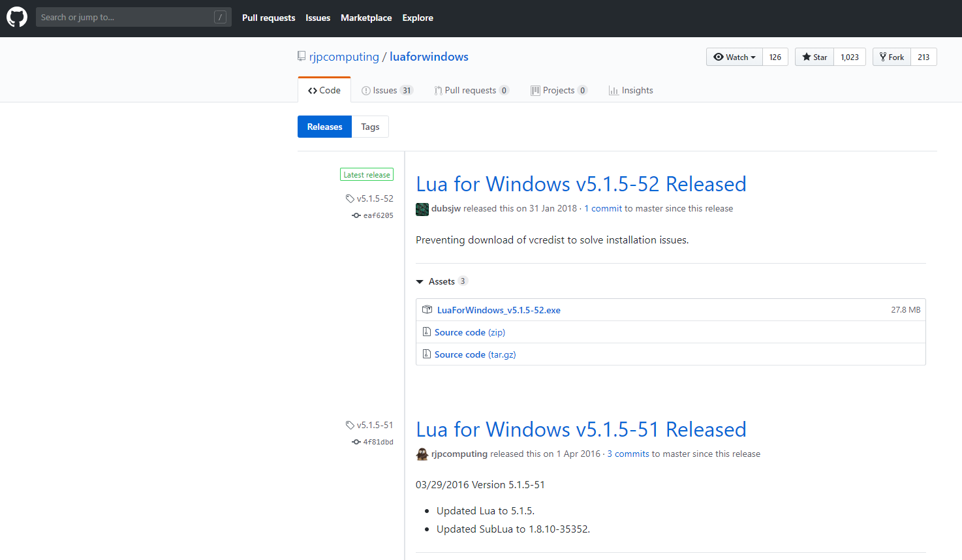Click the rjpcomputing avatar image
This screenshot has height=560, width=962.
[x=422, y=454]
